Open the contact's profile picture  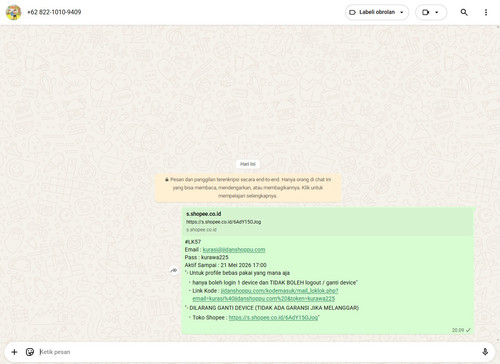pyautogui.click(x=14, y=12)
